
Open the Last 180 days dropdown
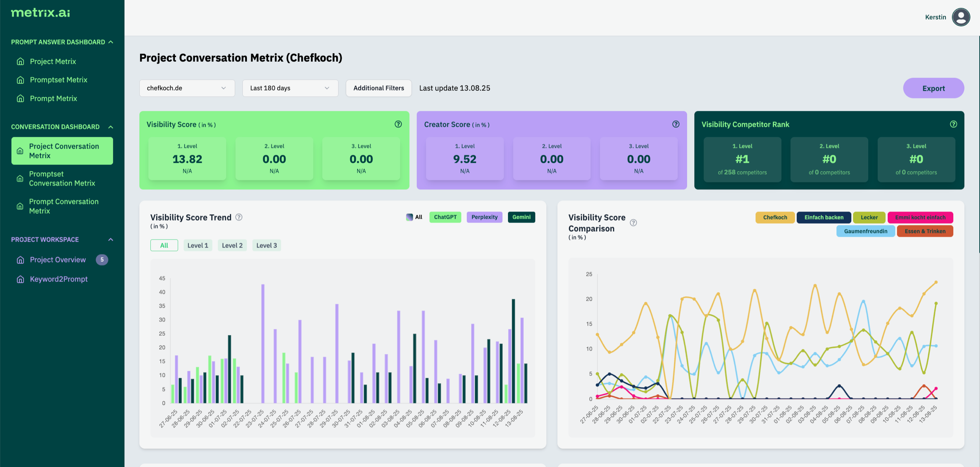(290, 88)
